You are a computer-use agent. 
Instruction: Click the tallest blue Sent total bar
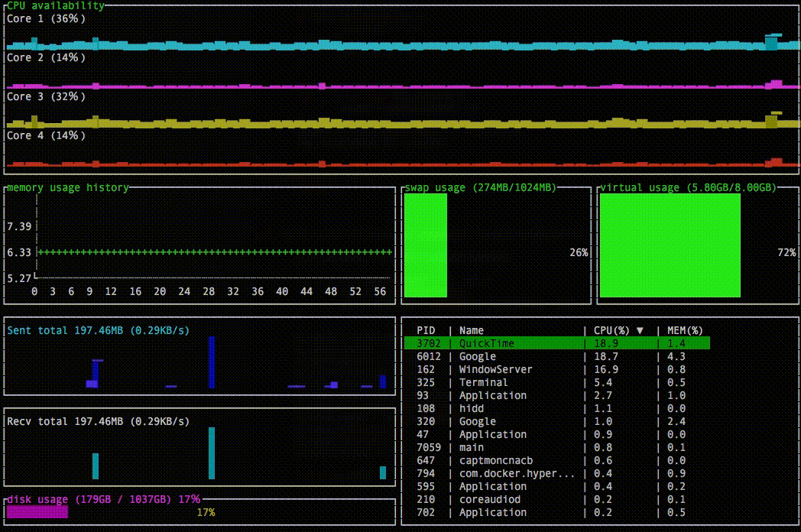(212, 362)
